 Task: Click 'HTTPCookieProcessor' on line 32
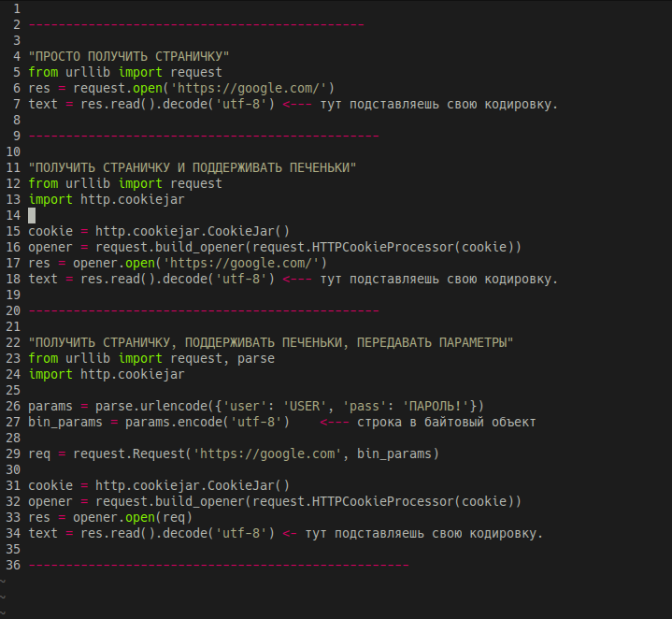(x=382, y=501)
